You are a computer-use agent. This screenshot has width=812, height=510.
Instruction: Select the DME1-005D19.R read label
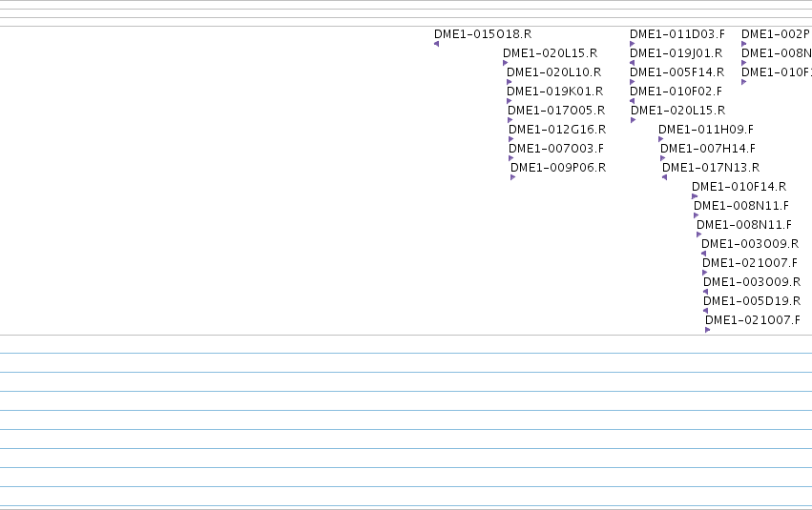pos(752,301)
